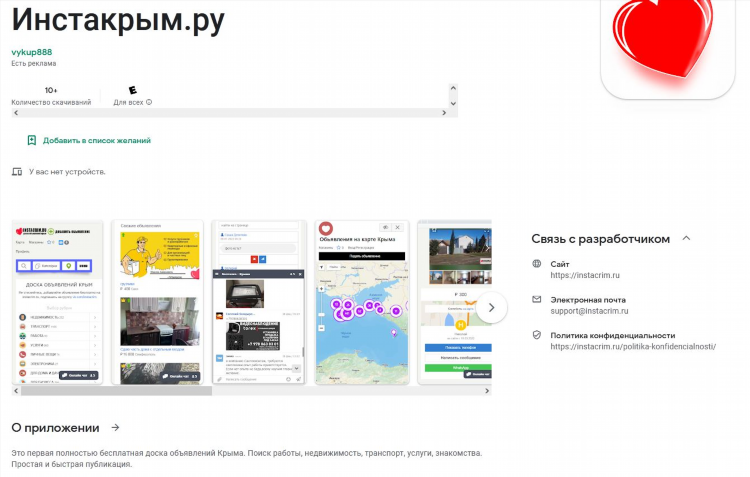Show next screenshots with the round arrow button

491,308
